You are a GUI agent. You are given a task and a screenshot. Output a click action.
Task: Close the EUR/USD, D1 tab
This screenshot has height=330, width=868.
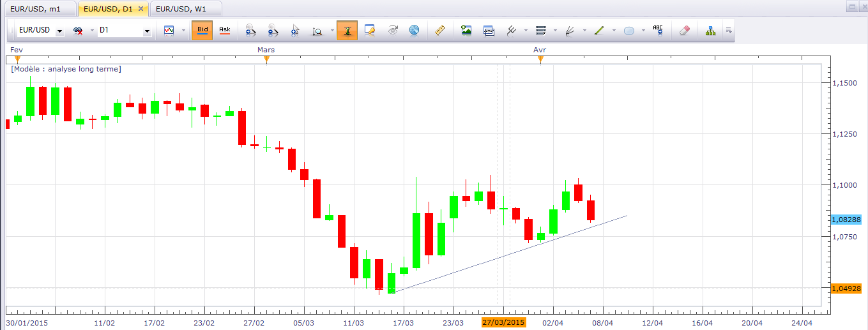141,8
